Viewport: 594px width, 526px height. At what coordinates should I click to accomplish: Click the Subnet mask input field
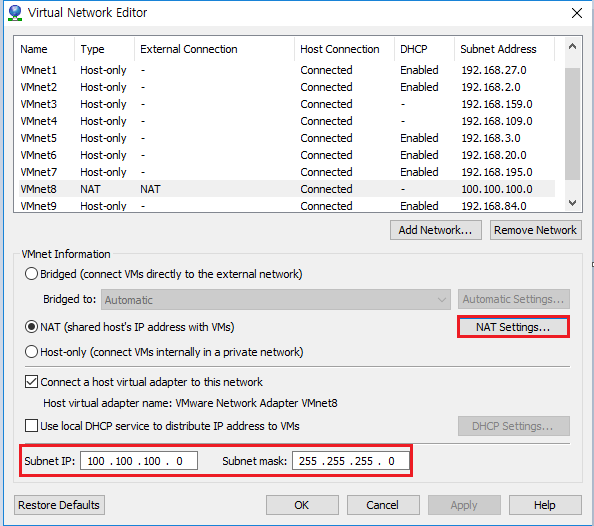point(351,461)
